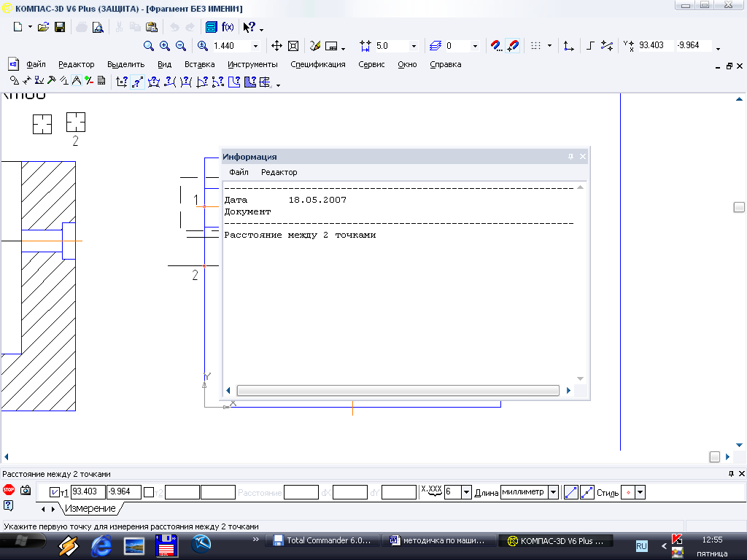Select the Distance between 2 points measuring tool
The width and height of the screenshot is (747, 560).
137,82
